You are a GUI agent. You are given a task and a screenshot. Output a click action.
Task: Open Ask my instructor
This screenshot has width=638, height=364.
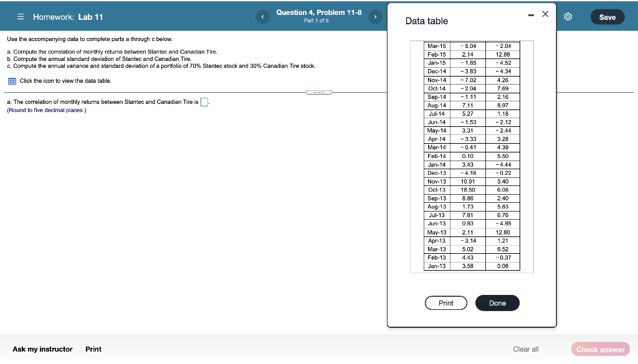click(43, 349)
